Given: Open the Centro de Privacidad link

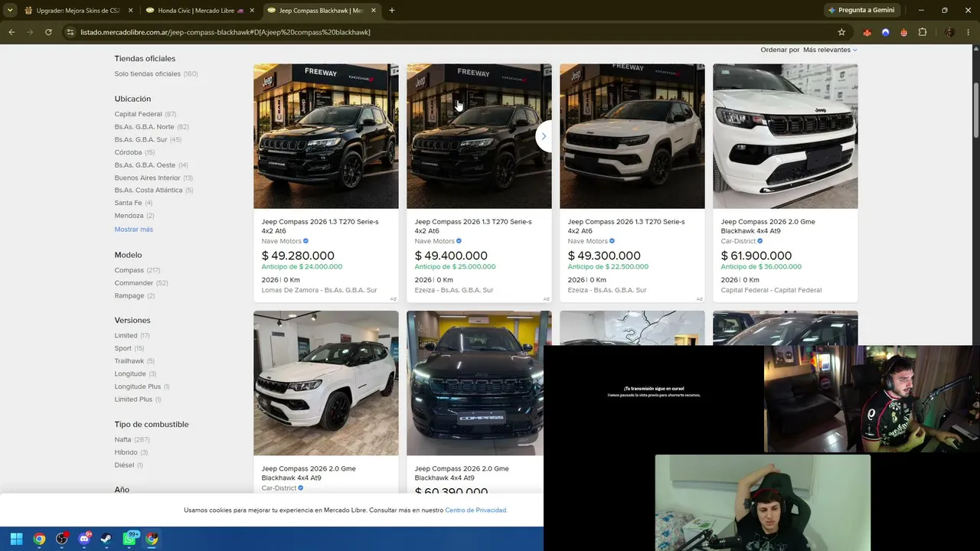Looking at the screenshot, I should 476,510.
